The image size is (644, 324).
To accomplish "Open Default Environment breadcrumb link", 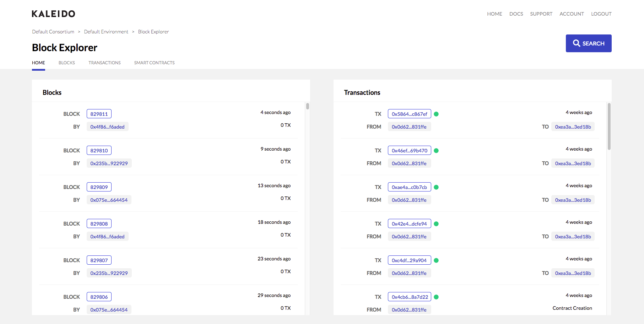I will click(x=106, y=32).
